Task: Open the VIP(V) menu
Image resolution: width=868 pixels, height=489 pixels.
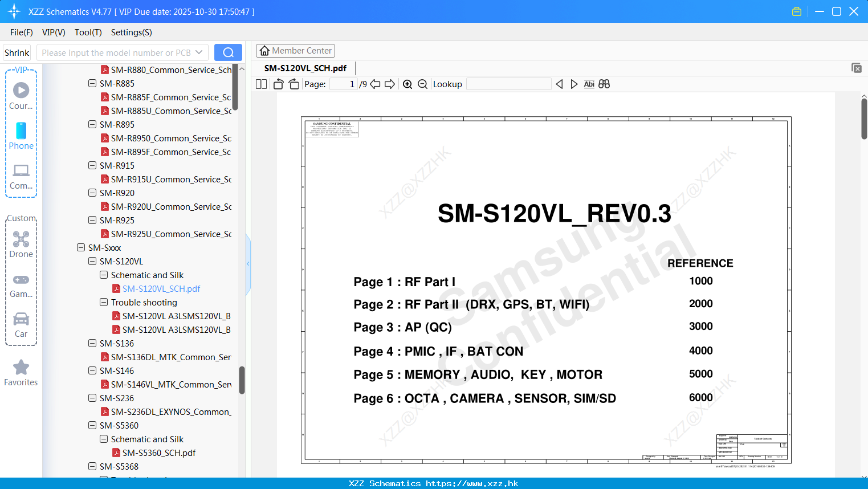Action: (x=54, y=32)
